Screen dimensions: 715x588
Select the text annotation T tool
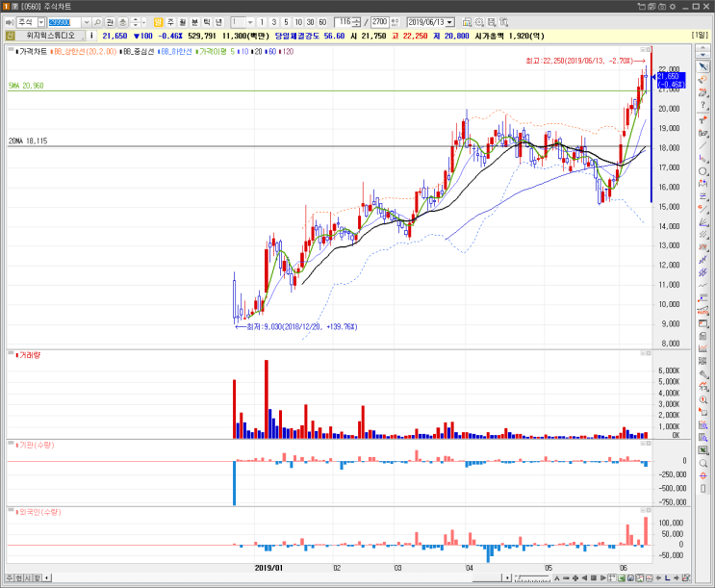coord(702,120)
